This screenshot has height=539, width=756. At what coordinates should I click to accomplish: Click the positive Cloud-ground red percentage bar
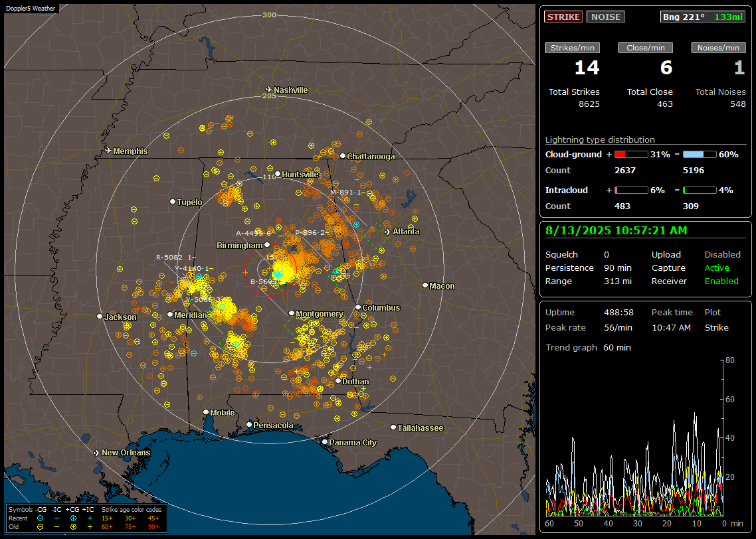(631, 155)
